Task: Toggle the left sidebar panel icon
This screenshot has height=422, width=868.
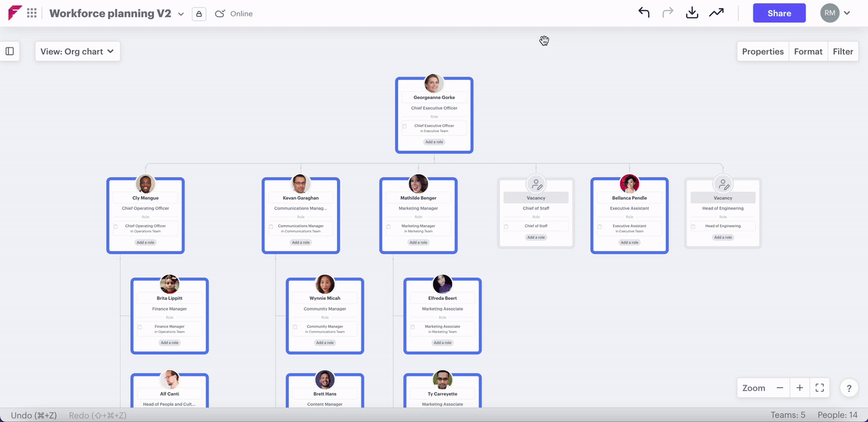Action: tap(9, 51)
